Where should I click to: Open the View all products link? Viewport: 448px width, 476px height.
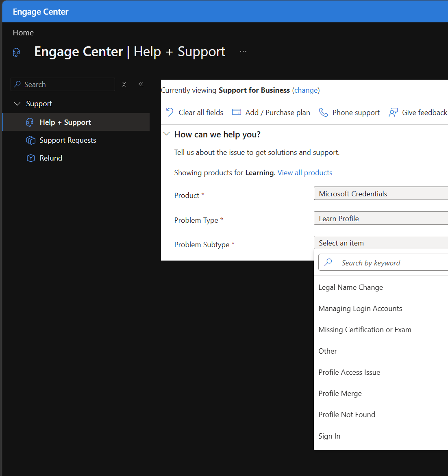pyautogui.click(x=305, y=173)
